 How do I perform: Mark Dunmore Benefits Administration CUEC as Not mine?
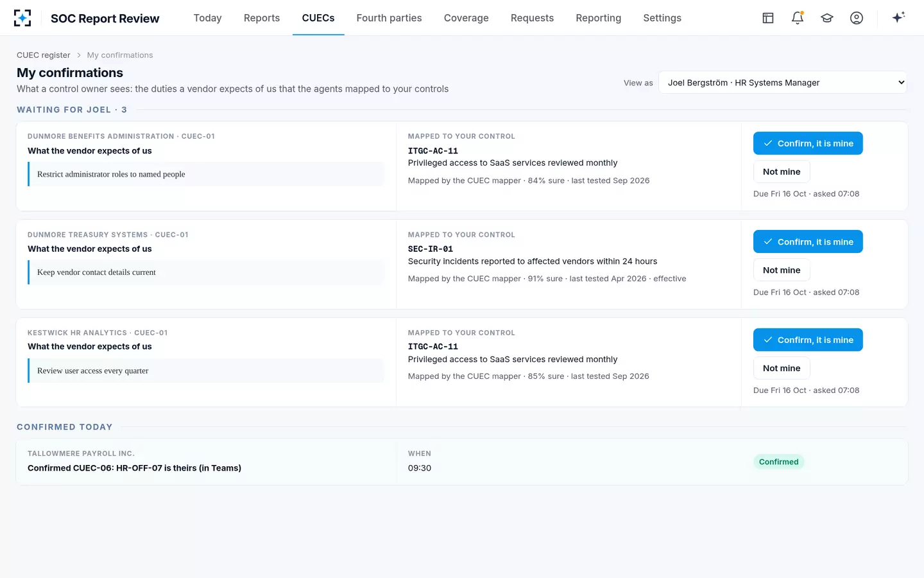[x=782, y=171]
